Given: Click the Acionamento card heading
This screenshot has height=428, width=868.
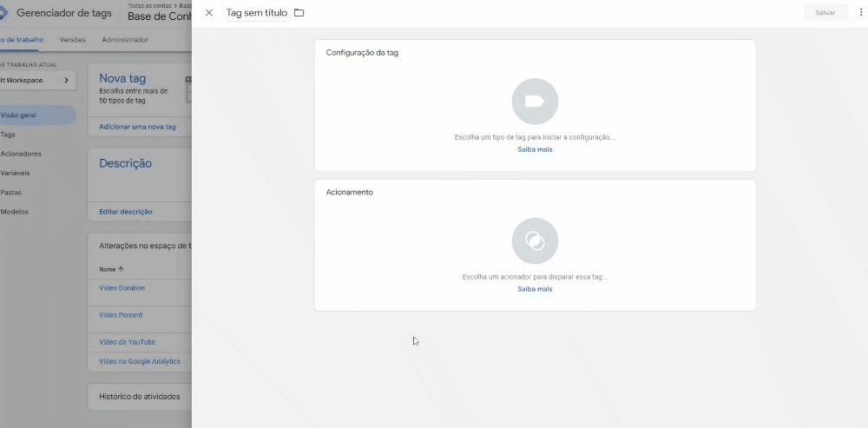Looking at the screenshot, I should tap(349, 192).
